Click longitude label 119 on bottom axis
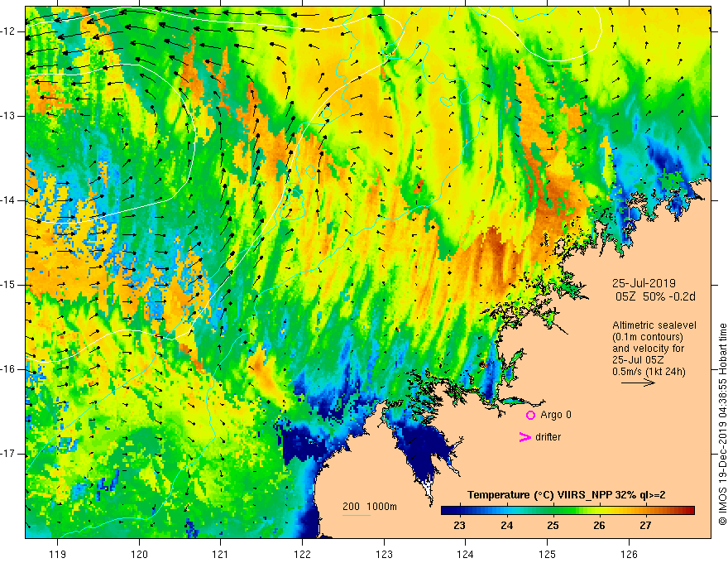Viewport: 728px width, 563px height. [x=57, y=554]
